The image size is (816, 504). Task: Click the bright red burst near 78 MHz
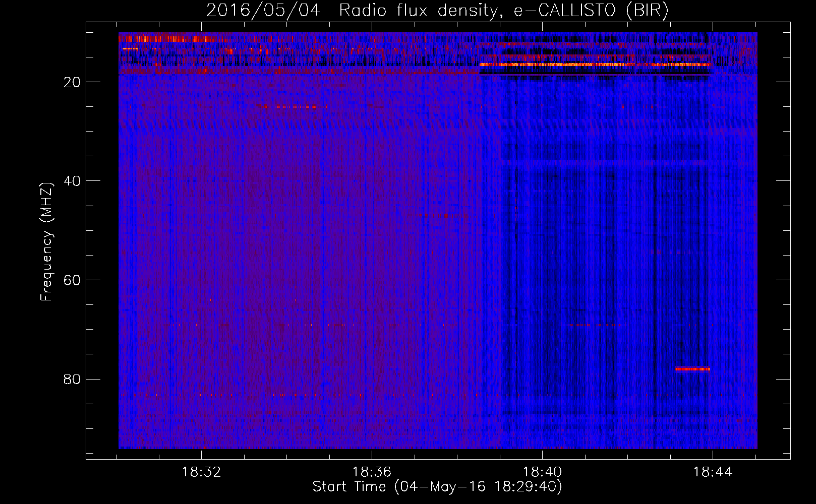tap(692, 369)
